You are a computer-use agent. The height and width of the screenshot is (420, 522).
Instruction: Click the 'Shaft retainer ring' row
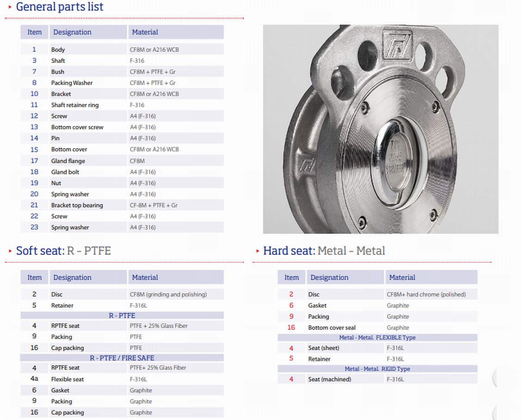[x=122, y=105]
